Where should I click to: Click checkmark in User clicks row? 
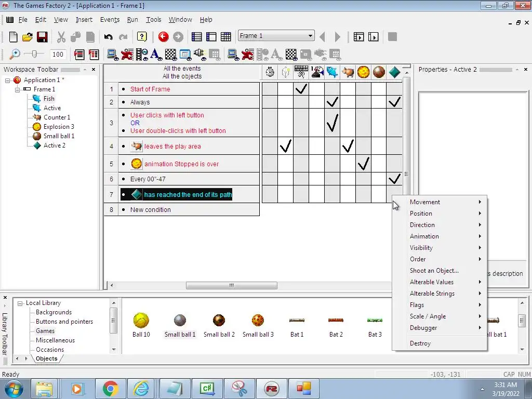(x=332, y=123)
